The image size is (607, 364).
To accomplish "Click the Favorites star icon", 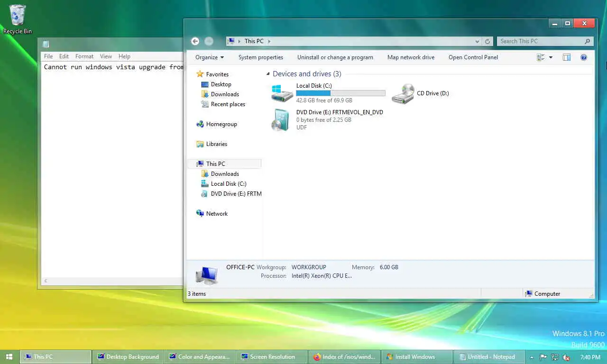I will point(200,74).
